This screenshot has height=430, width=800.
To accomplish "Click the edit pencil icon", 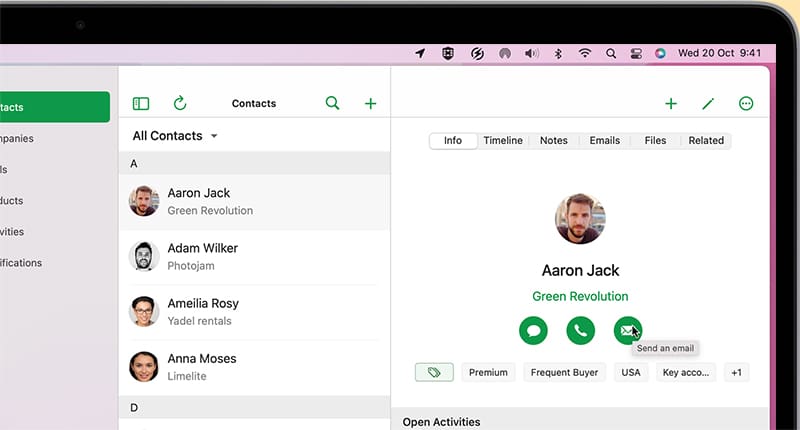I will (x=708, y=103).
